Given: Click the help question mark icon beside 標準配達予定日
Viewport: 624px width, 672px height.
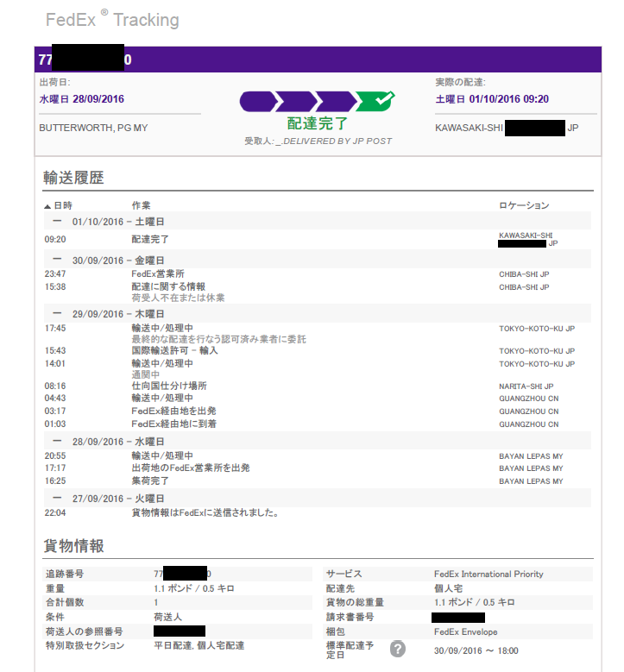Looking at the screenshot, I should coord(397,649).
